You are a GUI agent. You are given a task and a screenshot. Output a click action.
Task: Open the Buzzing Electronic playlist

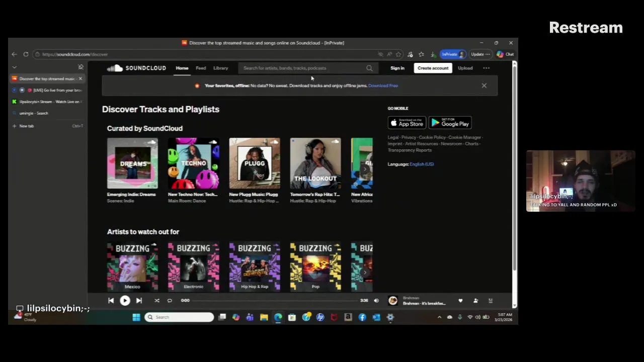click(x=193, y=266)
